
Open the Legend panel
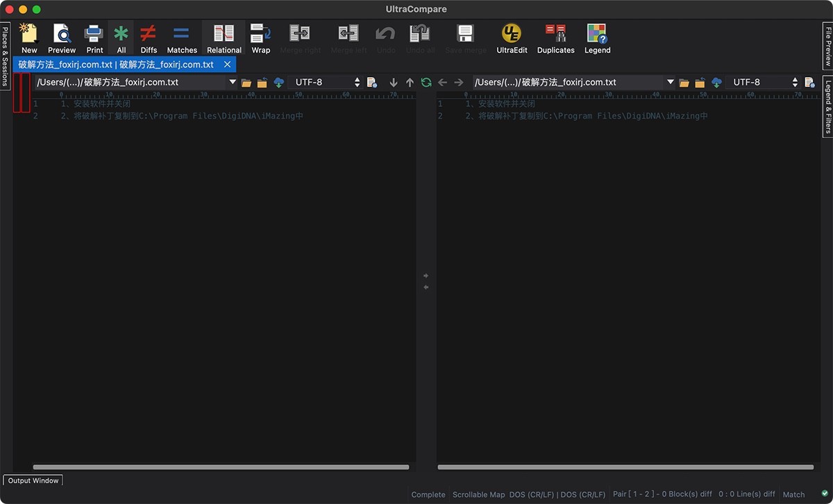click(597, 38)
